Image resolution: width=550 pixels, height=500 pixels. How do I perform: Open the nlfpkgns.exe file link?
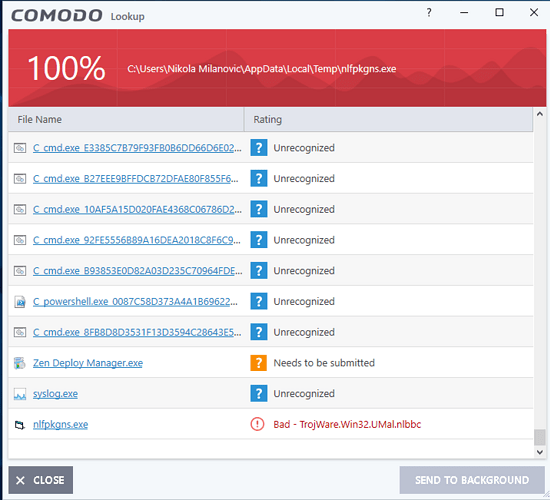click(x=60, y=424)
